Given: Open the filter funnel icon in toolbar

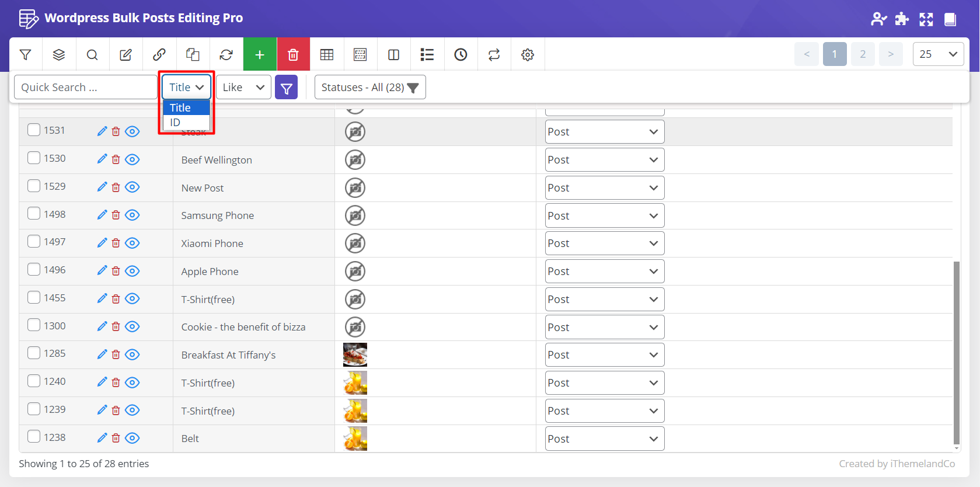Looking at the screenshot, I should point(25,54).
